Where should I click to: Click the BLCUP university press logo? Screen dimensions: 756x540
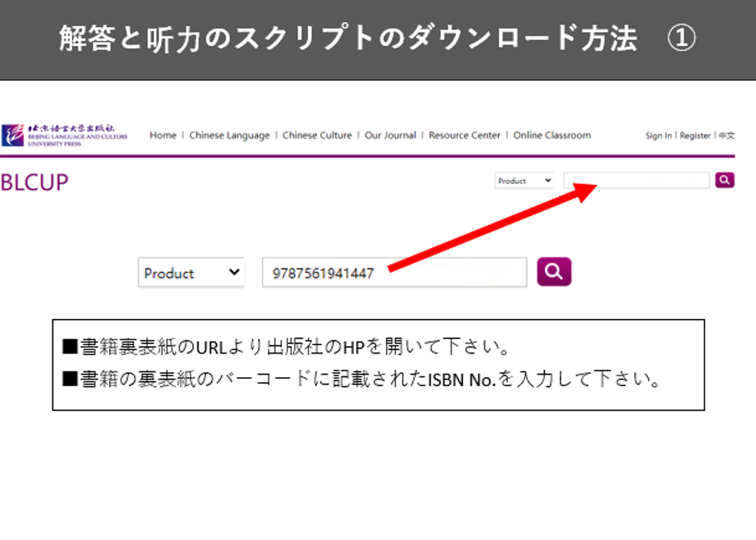[x=65, y=135]
